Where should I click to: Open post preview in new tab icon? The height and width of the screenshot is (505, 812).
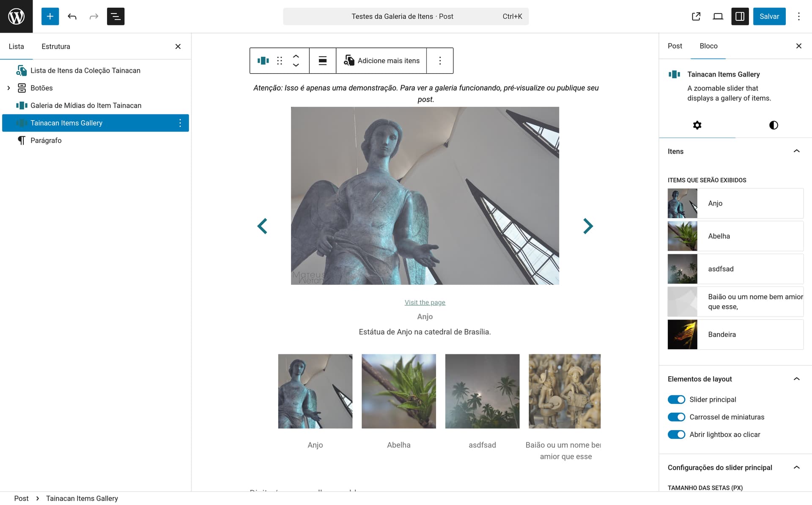[x=696, y=16]
